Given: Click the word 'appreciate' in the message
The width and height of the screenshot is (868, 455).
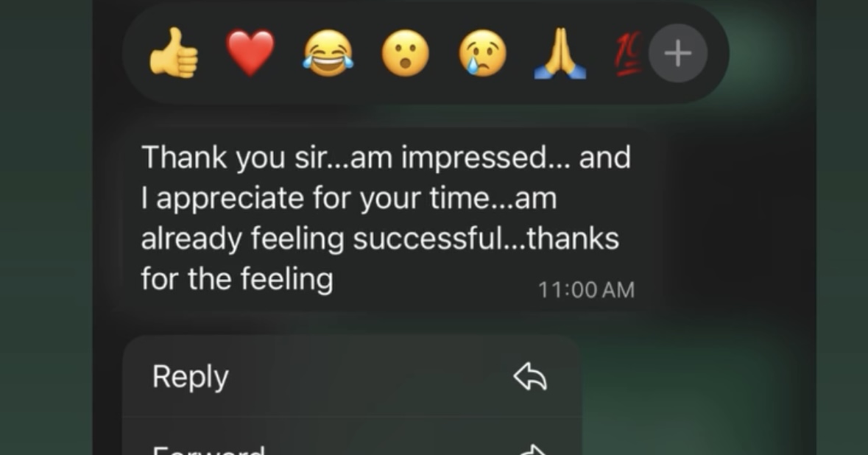Looking at the screenshot, I should [x=230, y=200].
